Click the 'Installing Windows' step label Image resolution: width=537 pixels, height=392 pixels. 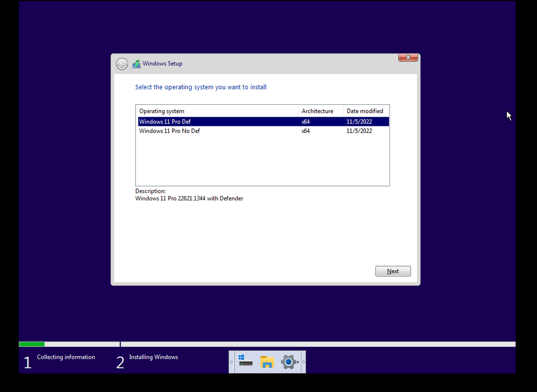click(x=153, y=357)
